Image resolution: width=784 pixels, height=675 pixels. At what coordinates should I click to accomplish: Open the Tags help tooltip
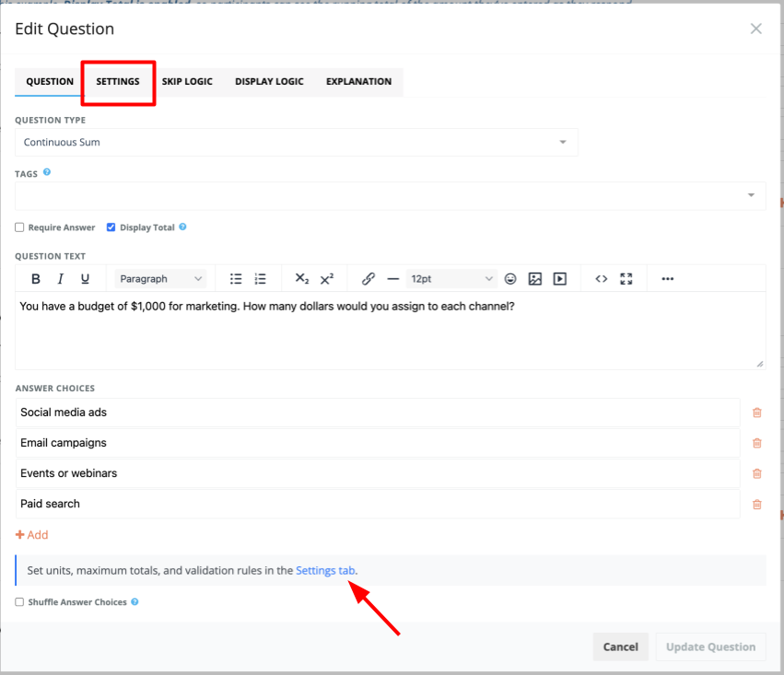pyautogui.click(x=47, y=172)
